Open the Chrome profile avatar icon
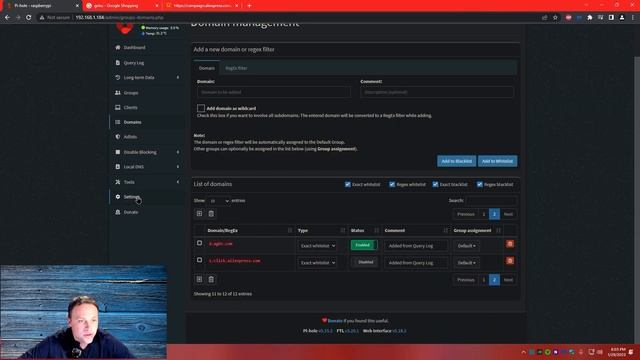Viewport: 640px width, 360px height. coord(622,18)
